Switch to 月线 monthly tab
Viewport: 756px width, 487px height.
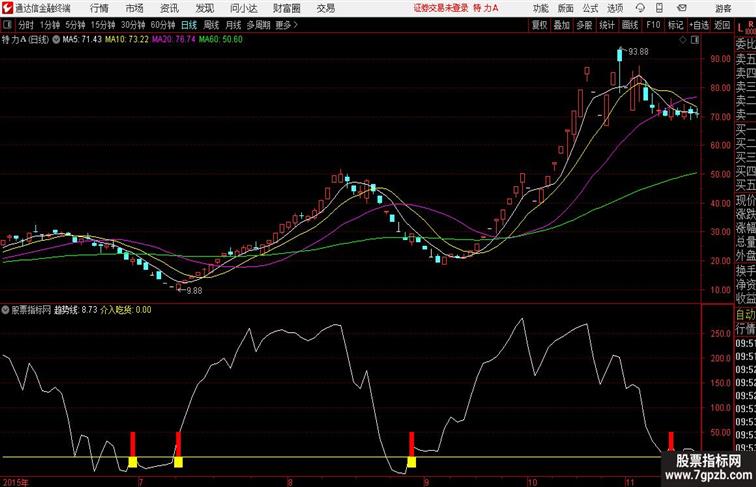(x=233, y=25)
